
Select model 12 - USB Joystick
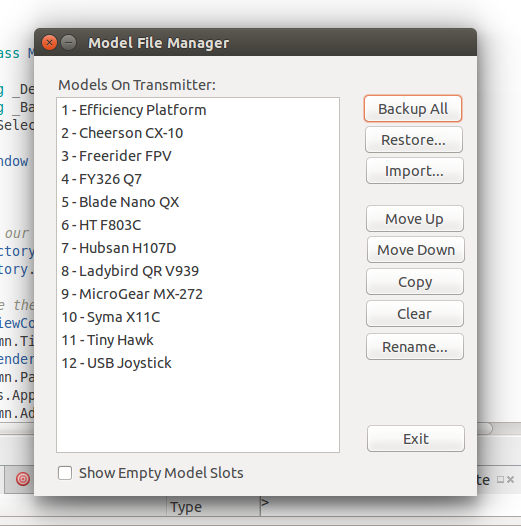point(198,363)
